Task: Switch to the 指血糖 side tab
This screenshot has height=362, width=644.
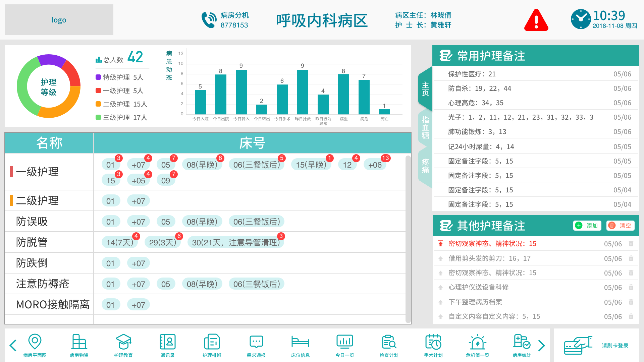Action: [425, 128]
